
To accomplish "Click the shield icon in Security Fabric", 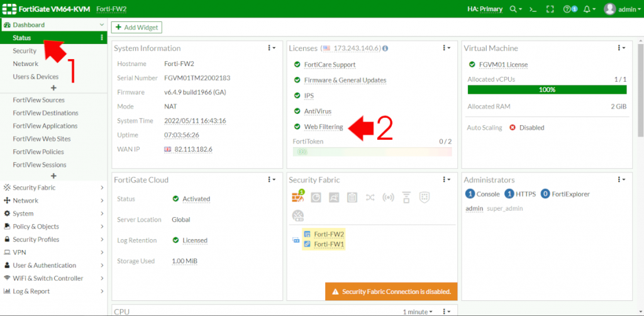I will 425,197.
